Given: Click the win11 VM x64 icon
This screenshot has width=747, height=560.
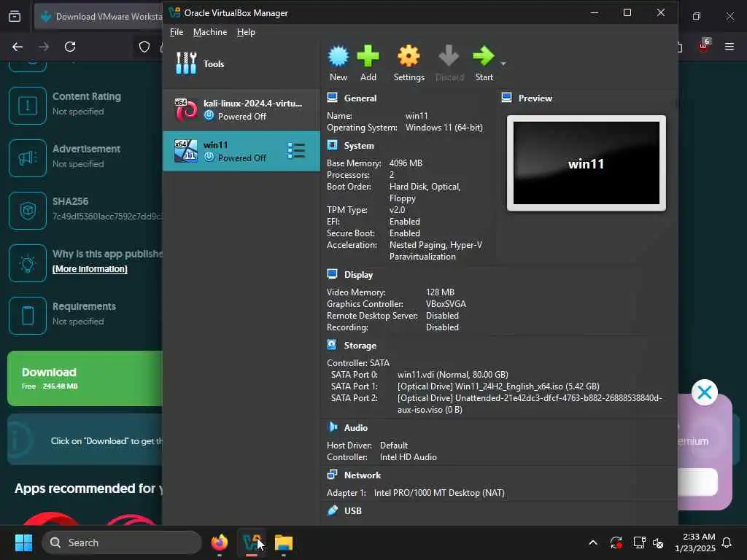Looking at the screenshot, I should click(186, 151).
